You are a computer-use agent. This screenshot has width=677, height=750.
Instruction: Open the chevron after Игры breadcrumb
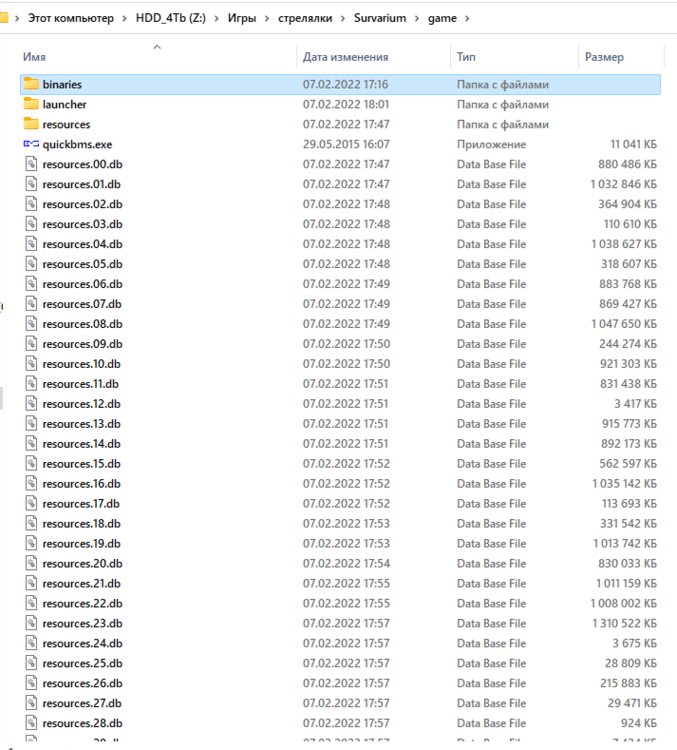(267, 19)
